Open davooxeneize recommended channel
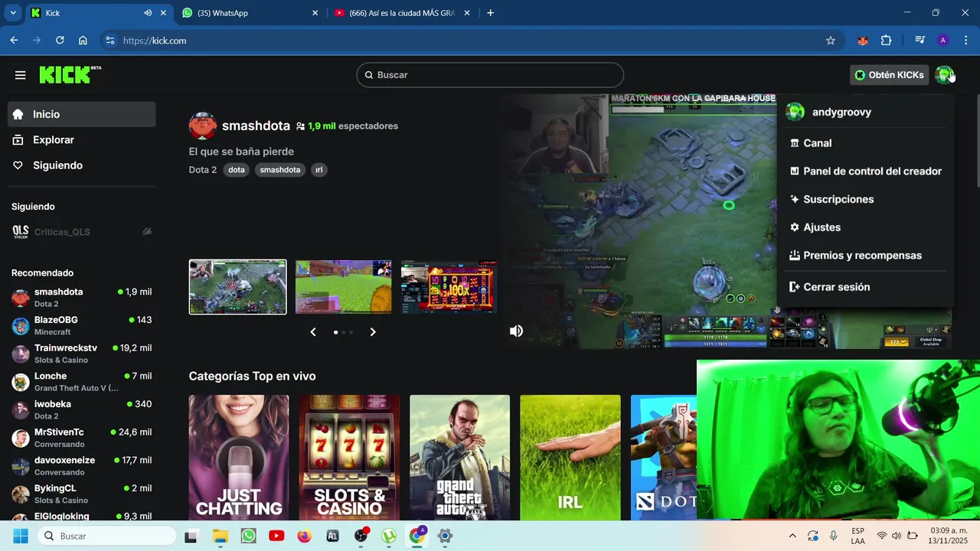Screen dimensions: 980x551 coord(82,466)
